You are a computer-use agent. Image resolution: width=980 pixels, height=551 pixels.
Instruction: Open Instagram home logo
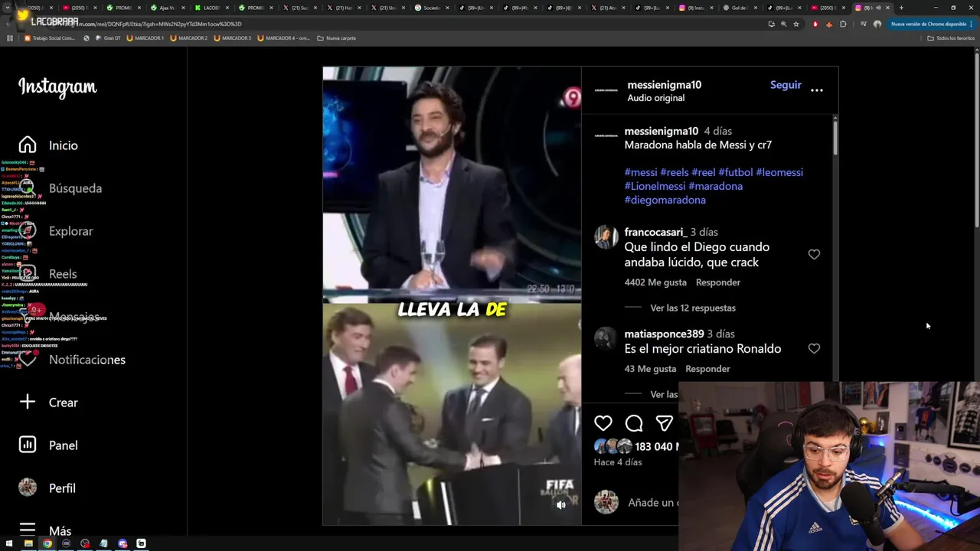coord(57,87)
